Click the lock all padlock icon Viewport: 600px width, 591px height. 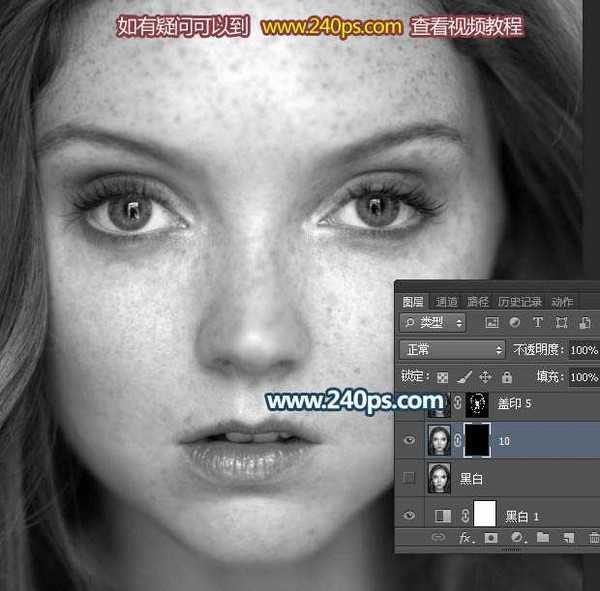(507, 377)
